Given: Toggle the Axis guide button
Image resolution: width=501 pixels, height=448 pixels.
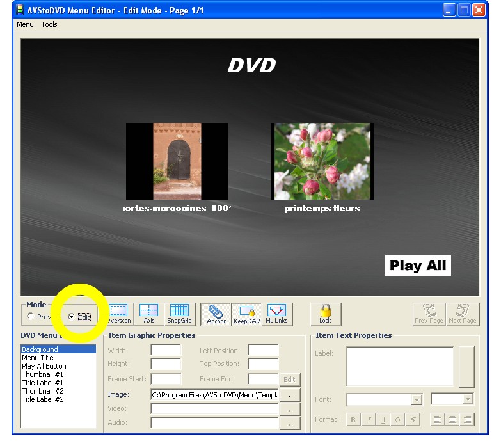Looking at the screenshot, I should 148,314.
